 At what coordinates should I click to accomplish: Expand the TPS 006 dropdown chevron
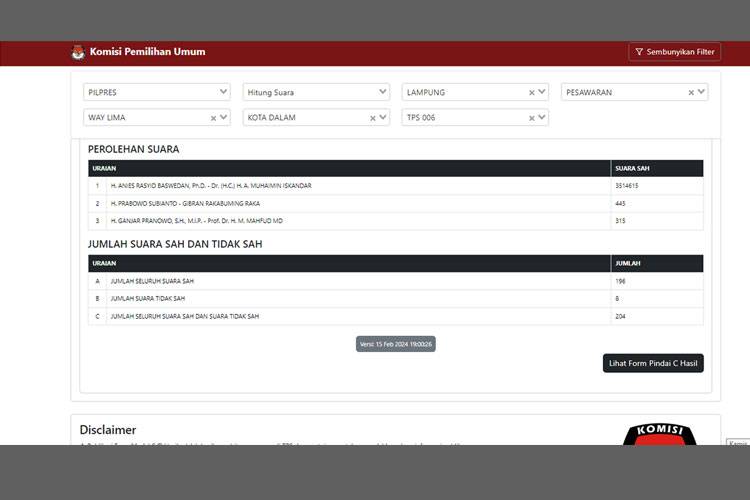tap(542, 118)
